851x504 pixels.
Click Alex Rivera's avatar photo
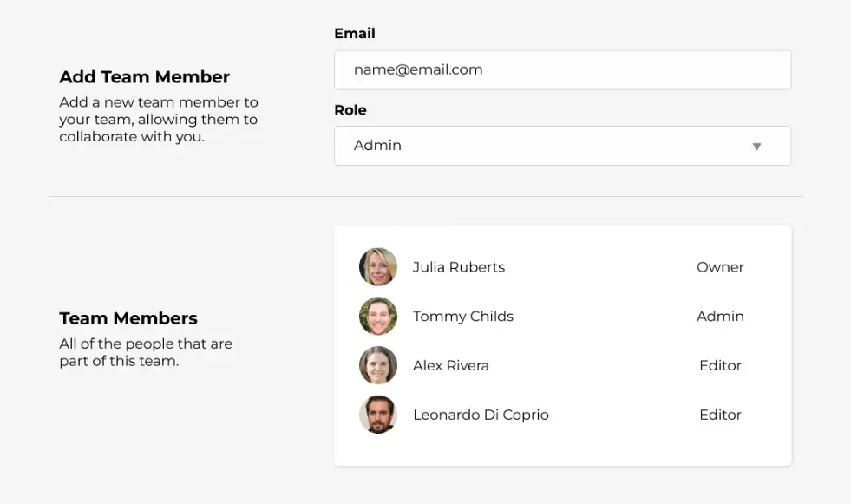coord(378,365)
